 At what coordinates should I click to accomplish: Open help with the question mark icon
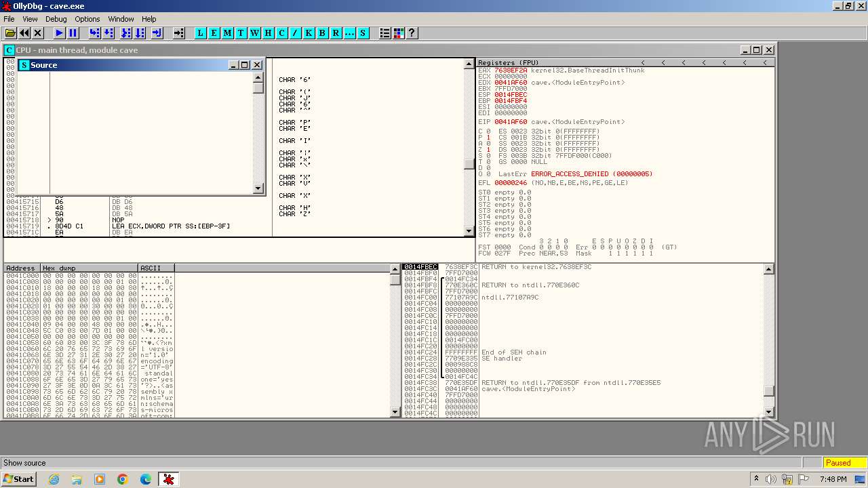(412, 33)
